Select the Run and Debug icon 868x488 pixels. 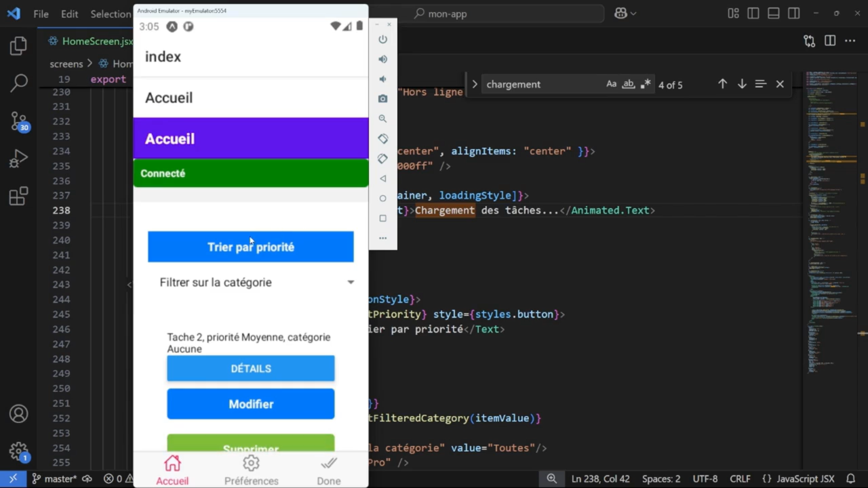[18, 158]
